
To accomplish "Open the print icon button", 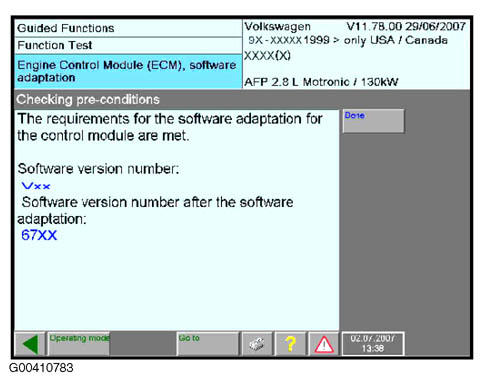I will 257,344.
